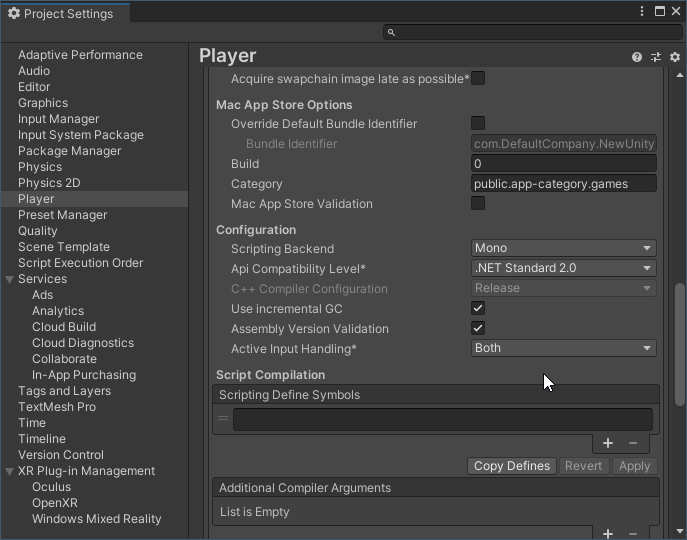Viewport: 687px width, 540px height.
Task: Remove an Additional Compiler Arguments entry
Action: [633, 533]
